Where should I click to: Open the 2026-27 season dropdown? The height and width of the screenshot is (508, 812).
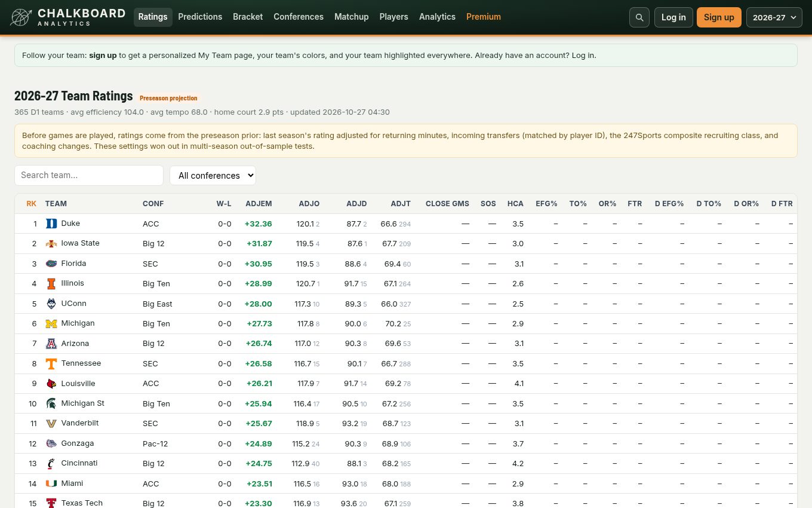774,17
